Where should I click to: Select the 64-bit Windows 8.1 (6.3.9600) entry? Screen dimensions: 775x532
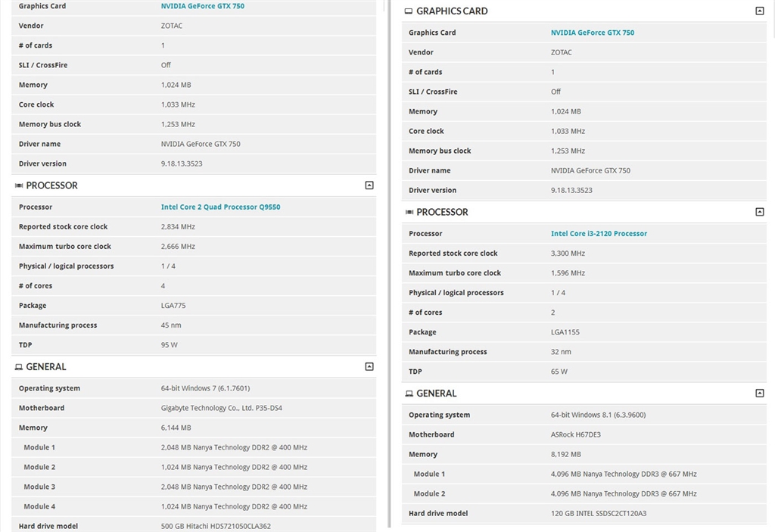pyautogui.click(x=598, y=415)
